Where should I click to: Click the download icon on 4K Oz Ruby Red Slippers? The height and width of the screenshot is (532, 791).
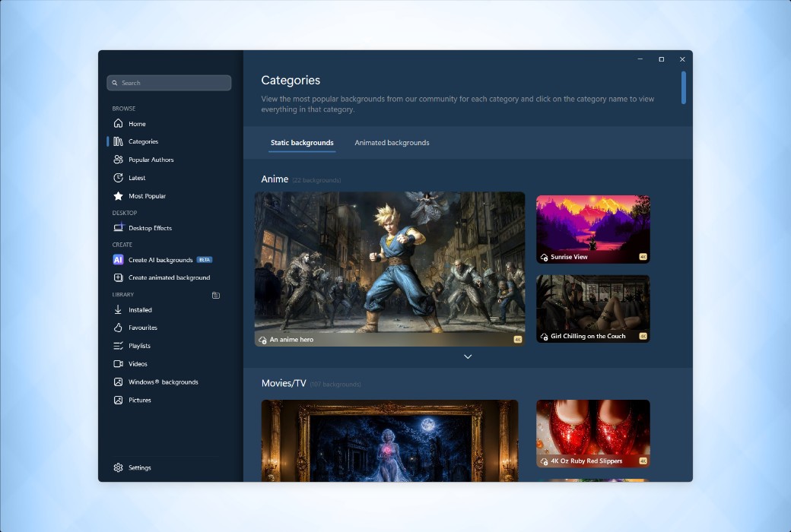[544, 461]
